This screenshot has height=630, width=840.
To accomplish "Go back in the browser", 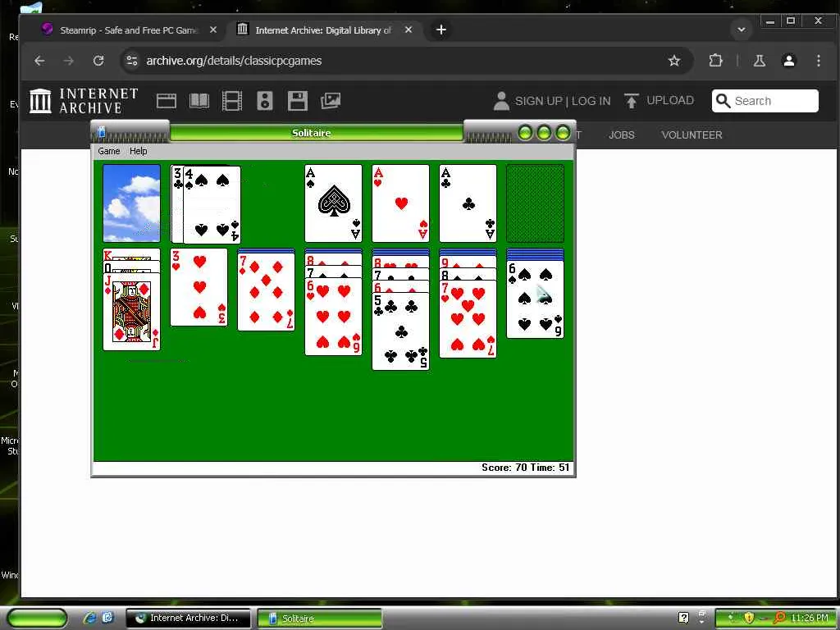I will tap(39, 61).
